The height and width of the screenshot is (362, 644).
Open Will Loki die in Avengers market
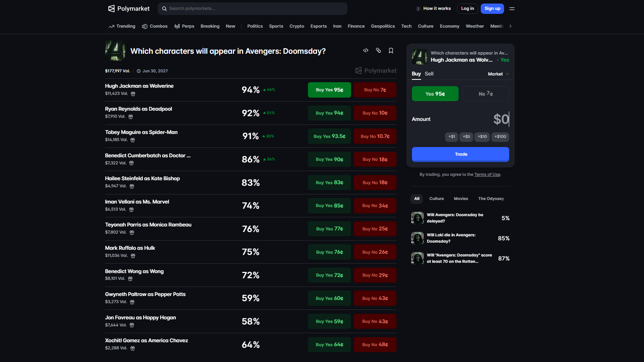pyautogui.click(x=460, y=238)
